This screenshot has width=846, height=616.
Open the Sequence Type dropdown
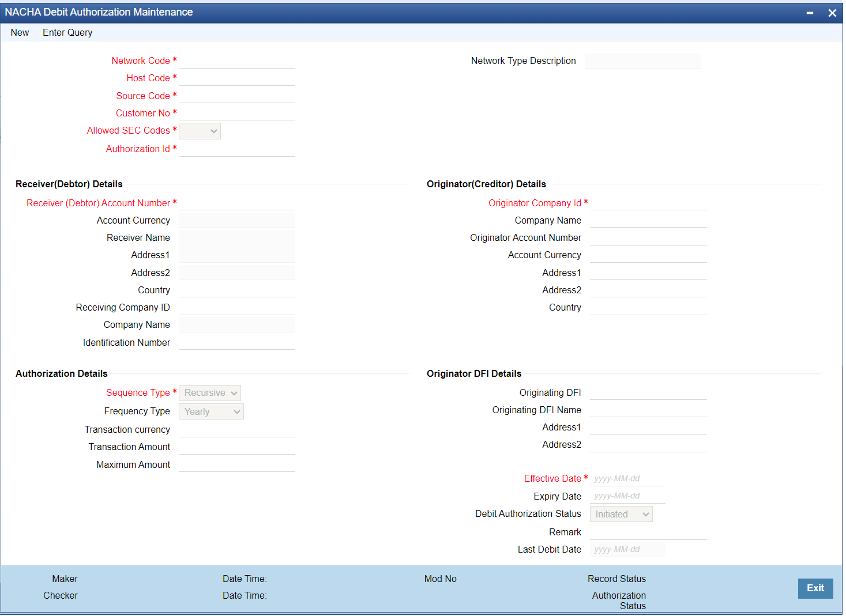(210, 393)
